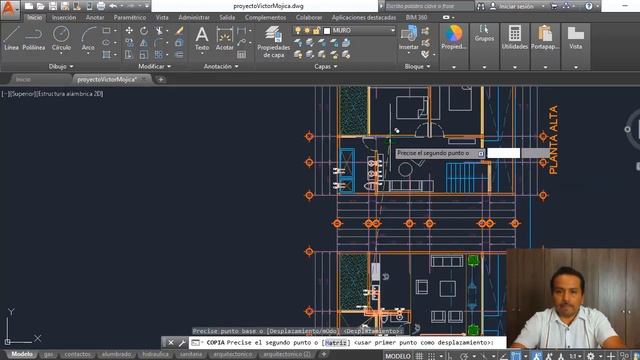
Task: Open the Paramétrico ribbon tab
Action: pos(130,18)
